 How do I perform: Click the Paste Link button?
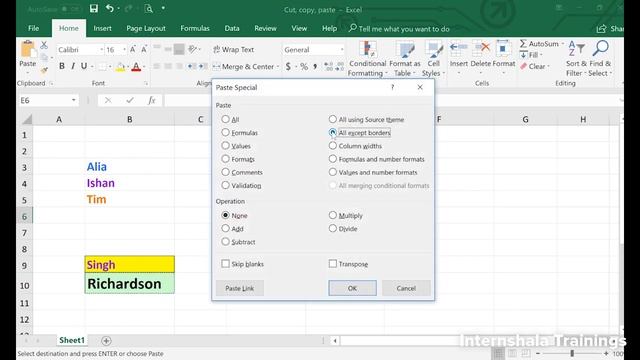click(240, 288)
